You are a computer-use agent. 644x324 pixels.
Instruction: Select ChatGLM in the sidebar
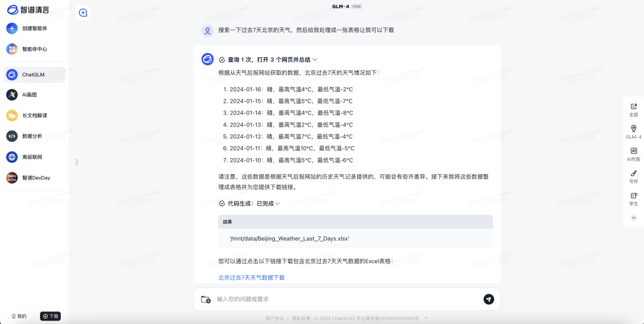35,75
